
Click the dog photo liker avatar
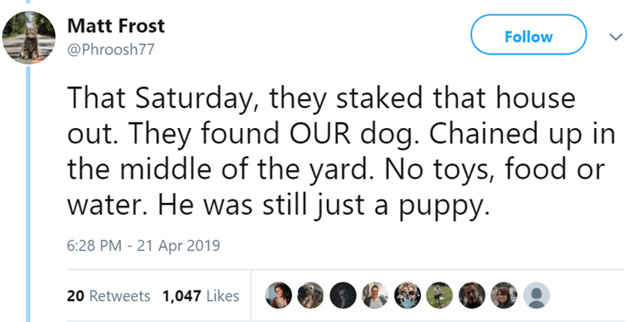click(x=311, y=295)
